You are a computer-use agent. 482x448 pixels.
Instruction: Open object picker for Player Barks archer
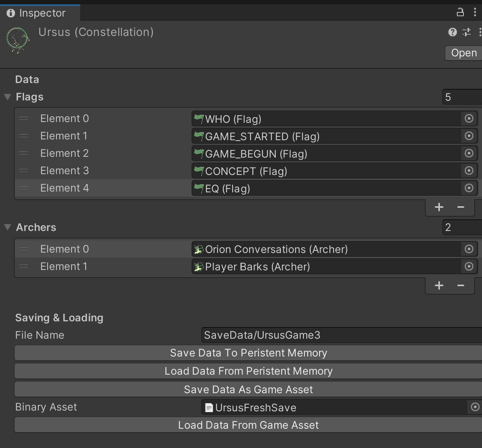[x=469, y=266]
